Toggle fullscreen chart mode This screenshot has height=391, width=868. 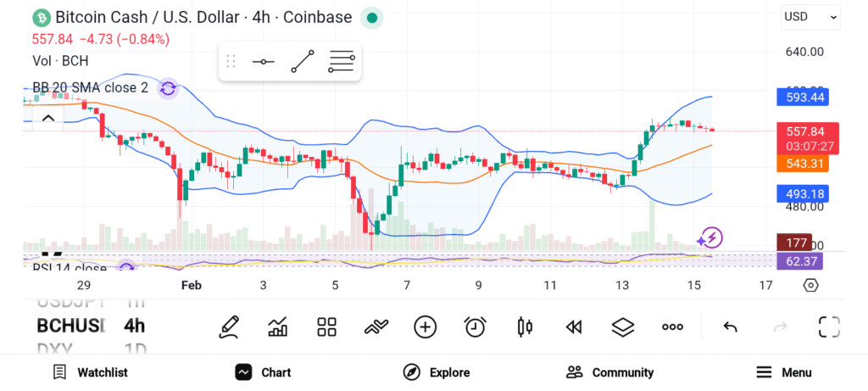828,327
